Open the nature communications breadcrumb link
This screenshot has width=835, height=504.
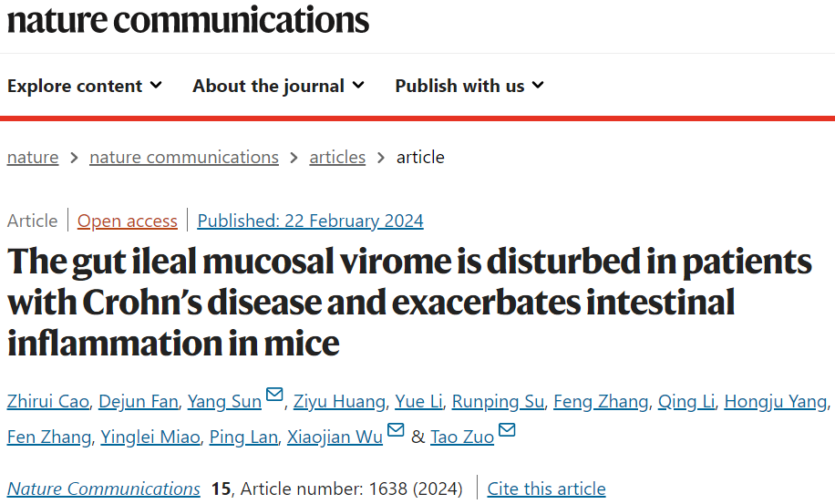click(x=184, y=157)
